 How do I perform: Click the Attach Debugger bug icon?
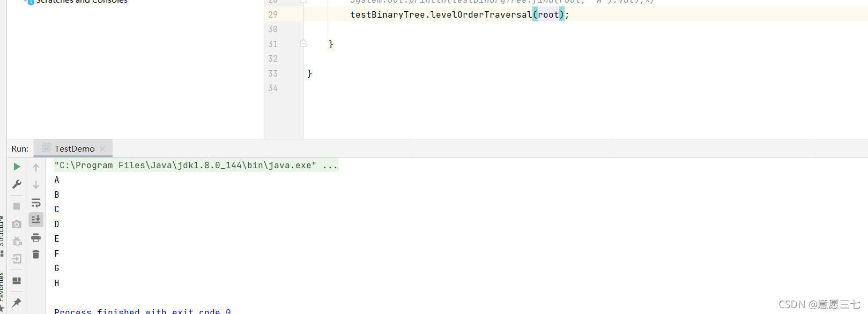pos(17,241)
